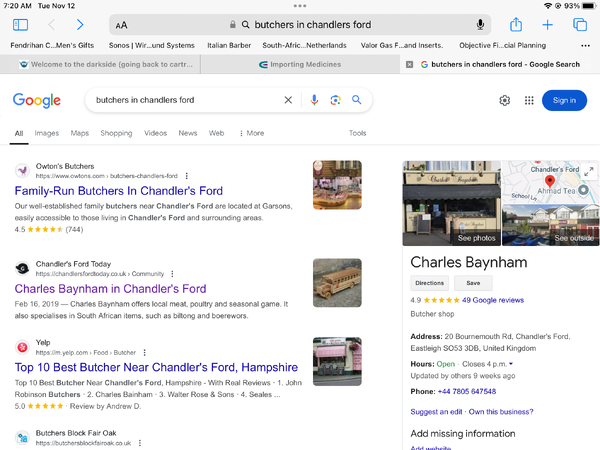
Task: Tap the multi-window three dots at top
Action: click(300, 6)
